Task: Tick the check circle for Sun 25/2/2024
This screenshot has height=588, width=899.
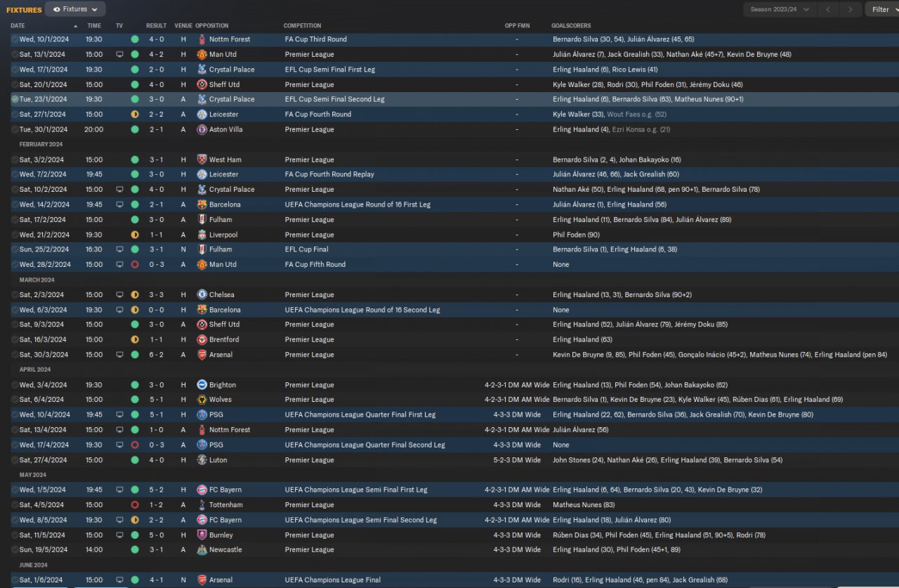Action: tap(15, 249)
